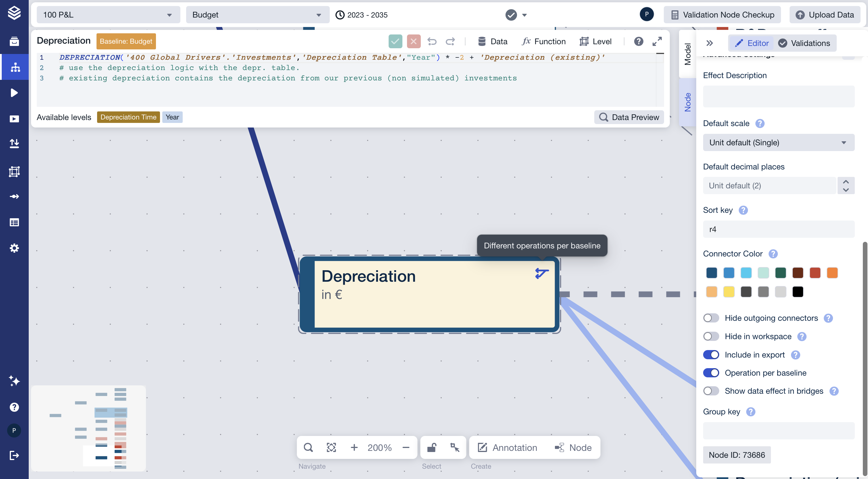
Task: Click the unlock selection icon
Action: click(x=432, y=447)
